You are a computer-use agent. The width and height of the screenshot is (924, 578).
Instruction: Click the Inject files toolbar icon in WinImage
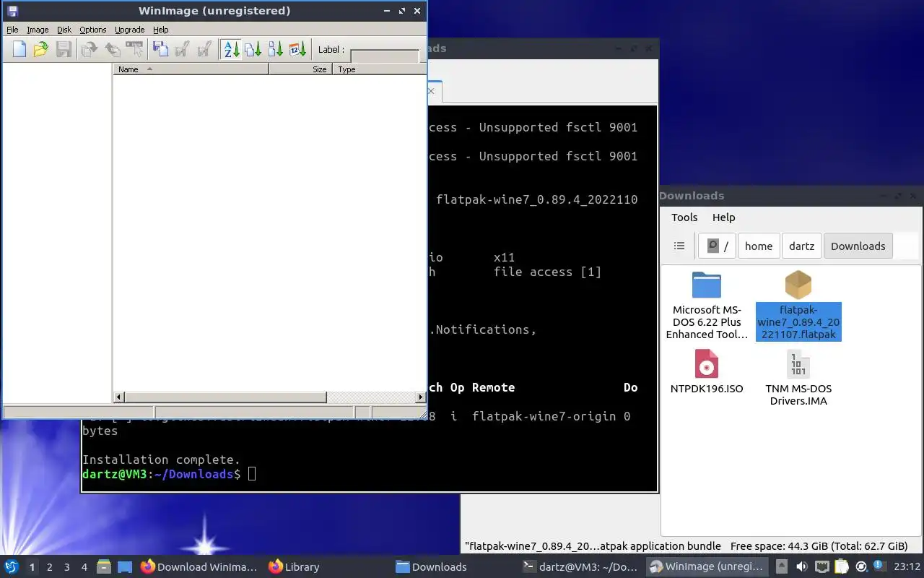click(x=112, y=49)
